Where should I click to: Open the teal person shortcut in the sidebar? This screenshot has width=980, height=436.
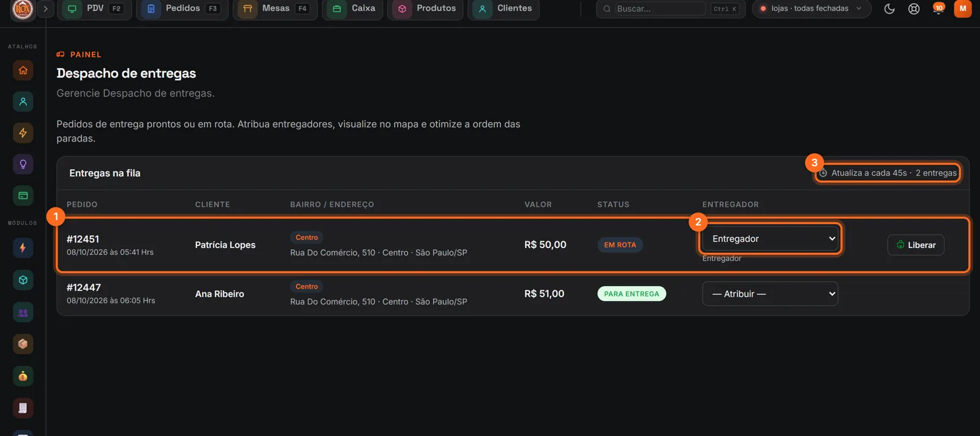tap(23, 102)
